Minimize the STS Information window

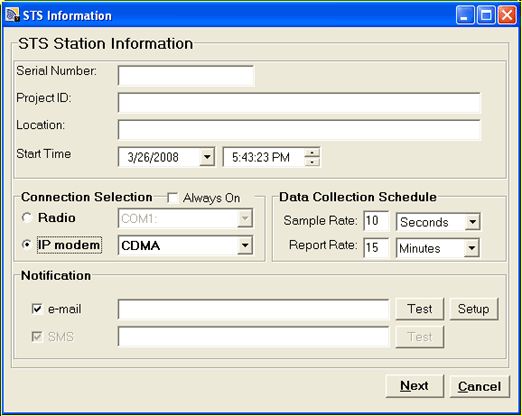pos(465,15)
